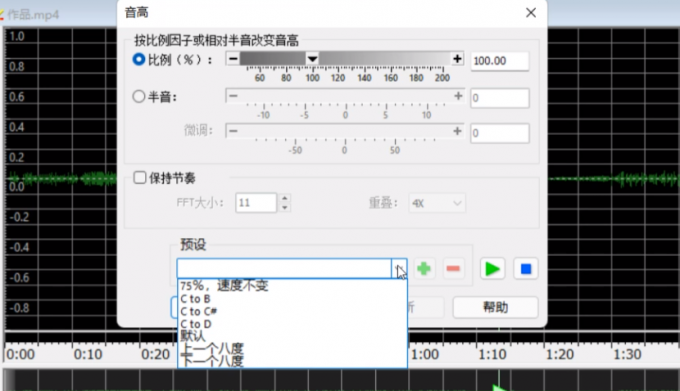Enable the 保持节奏 checkbox
The image size is (680, 391).
pos(140,177)
